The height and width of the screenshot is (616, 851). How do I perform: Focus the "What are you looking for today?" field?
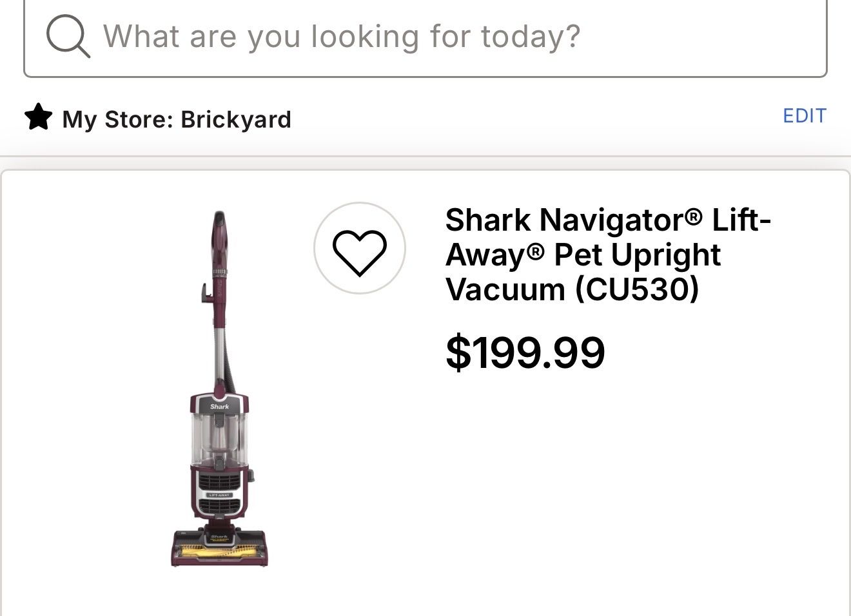pyautogui.click(x=425, y=37)
